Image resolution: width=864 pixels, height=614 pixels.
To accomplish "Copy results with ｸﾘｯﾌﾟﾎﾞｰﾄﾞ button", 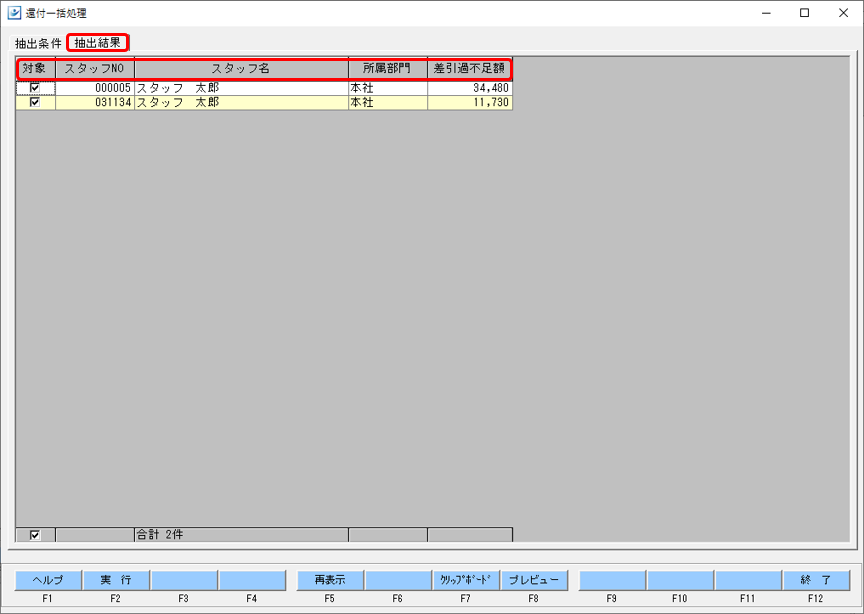I will click(466, 580).
